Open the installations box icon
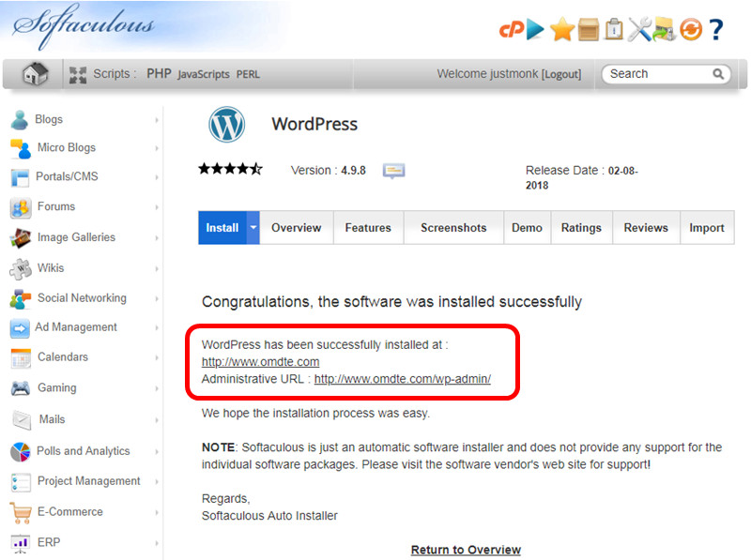Screen dimensions: 751x560 589,29
